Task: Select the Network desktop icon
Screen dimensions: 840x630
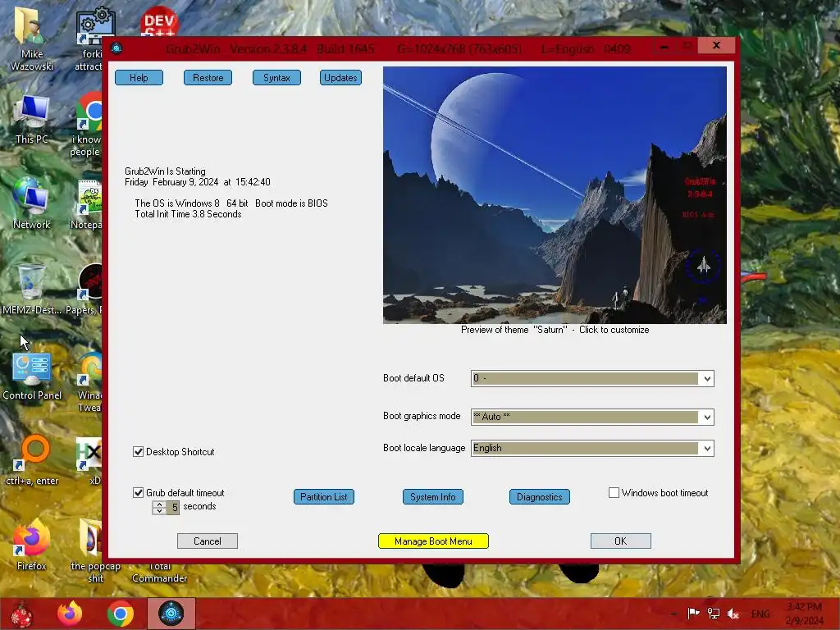Action: pyautogui.click(x=32, y=204)
